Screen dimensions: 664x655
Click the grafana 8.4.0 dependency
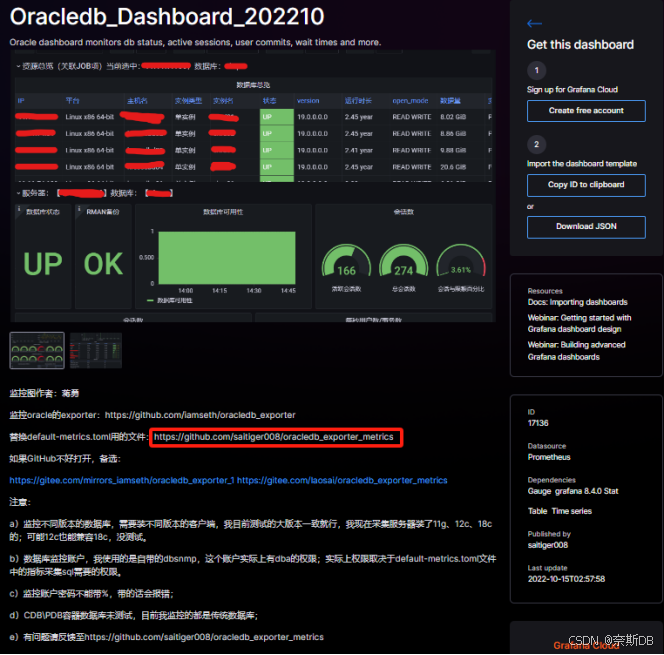578,491
